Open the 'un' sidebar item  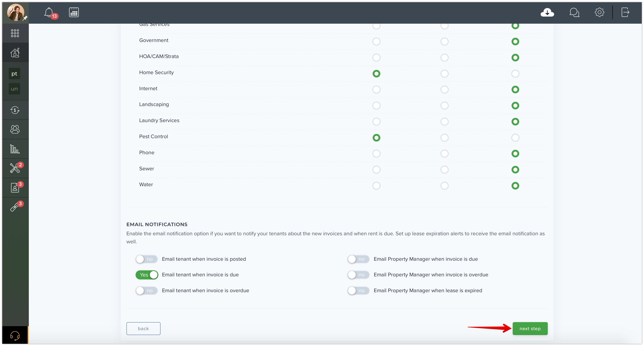(x=14, y=89)
